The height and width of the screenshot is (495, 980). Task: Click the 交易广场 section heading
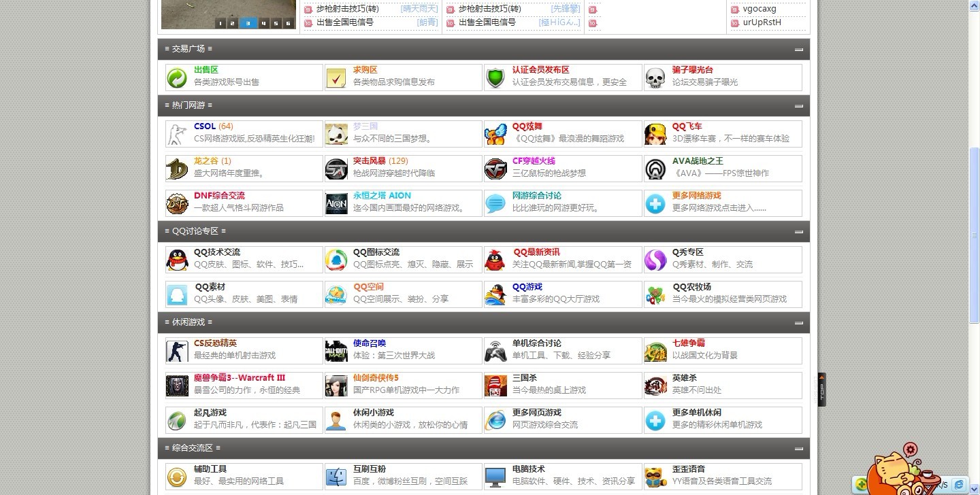click(x=189, y=49)
